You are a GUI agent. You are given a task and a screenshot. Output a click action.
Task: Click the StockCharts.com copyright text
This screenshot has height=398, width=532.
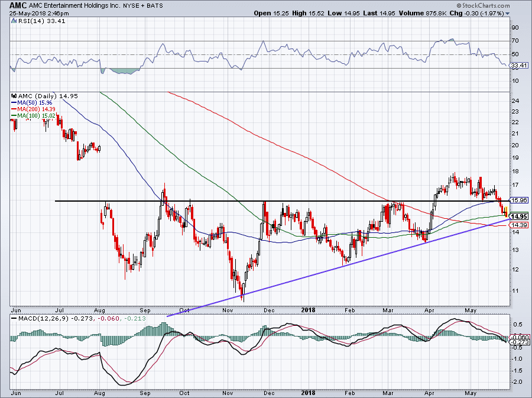pyautogui.click(x=483, y=5)
